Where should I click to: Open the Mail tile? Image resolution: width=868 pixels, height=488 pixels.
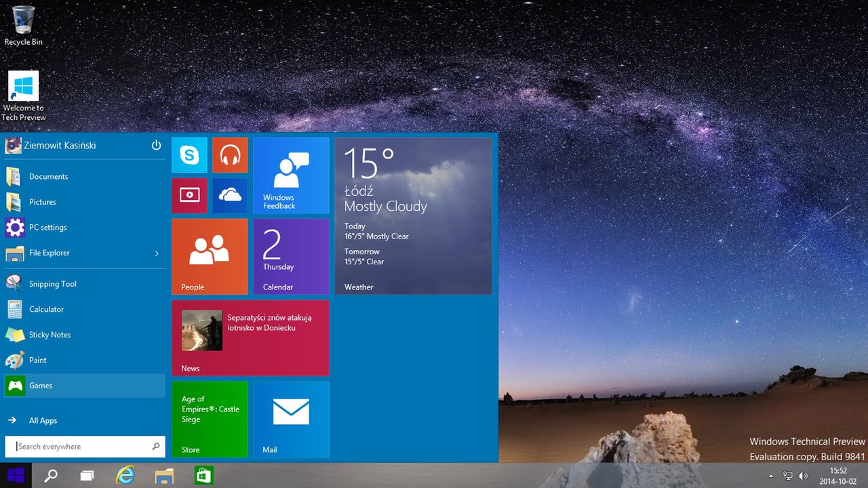tap(291, 420)
